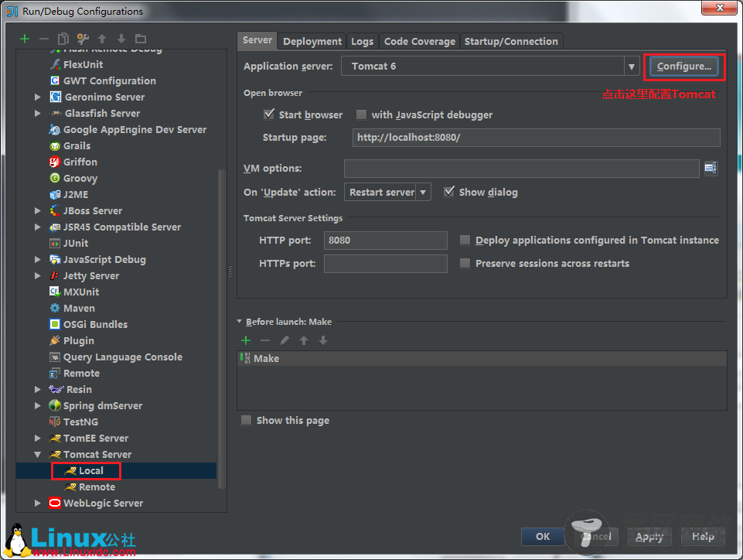743x560 pixels.
Task: Click the Configure... button
Action: pos(684,67)
